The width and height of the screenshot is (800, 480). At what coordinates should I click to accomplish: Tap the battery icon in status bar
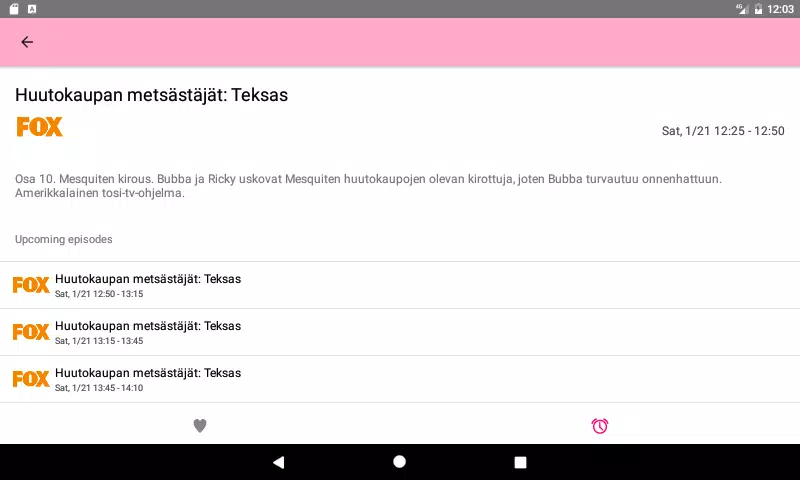tap(758, 9)
